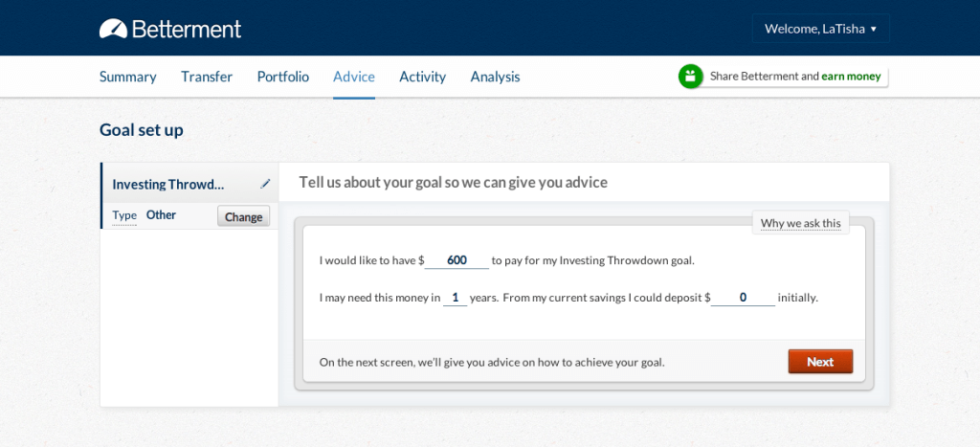This screenshot has height=447, width=980.
Task: Click Share Betterment and earn money
Action: [795, 77]
